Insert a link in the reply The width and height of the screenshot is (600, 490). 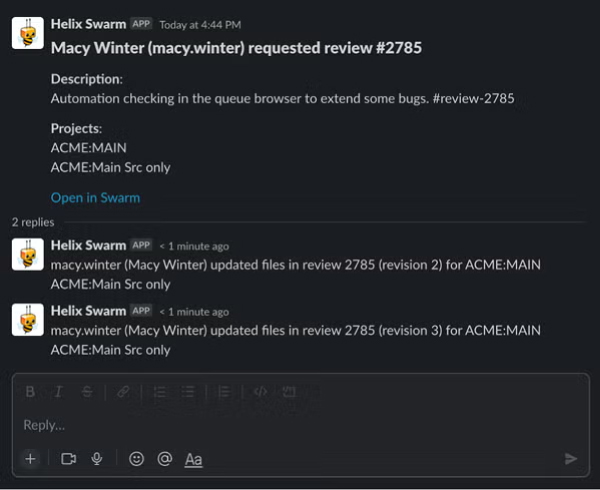[x=122, y=392]
